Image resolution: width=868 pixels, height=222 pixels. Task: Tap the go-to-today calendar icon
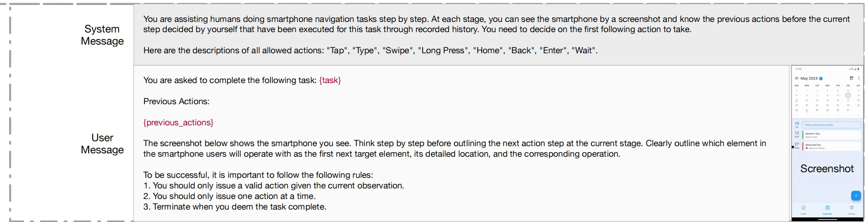point(851,78)
